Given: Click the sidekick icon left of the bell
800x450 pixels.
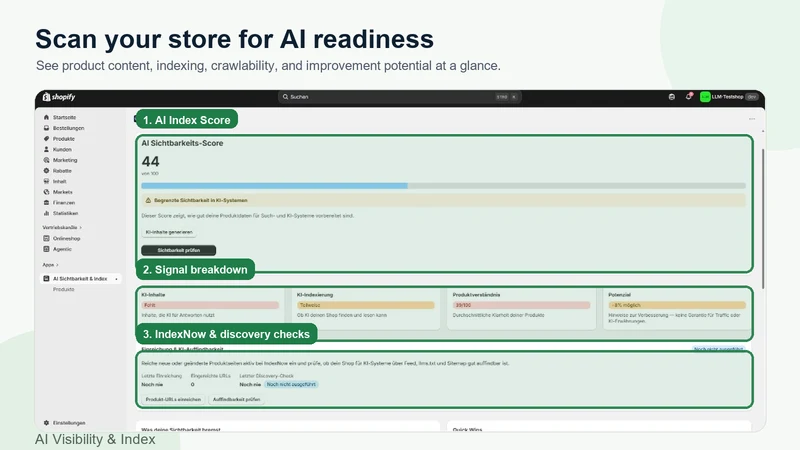Looking at the screenshot, I should click(671, 96).
